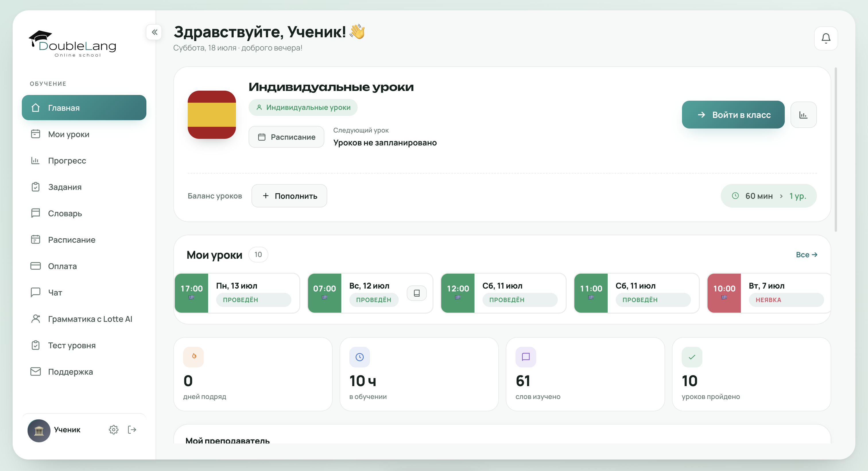Image resolution: width=868 pixels, height=471 pixels.
Task: Open Тест уровня in sidebar
Action: coord(84,345)
